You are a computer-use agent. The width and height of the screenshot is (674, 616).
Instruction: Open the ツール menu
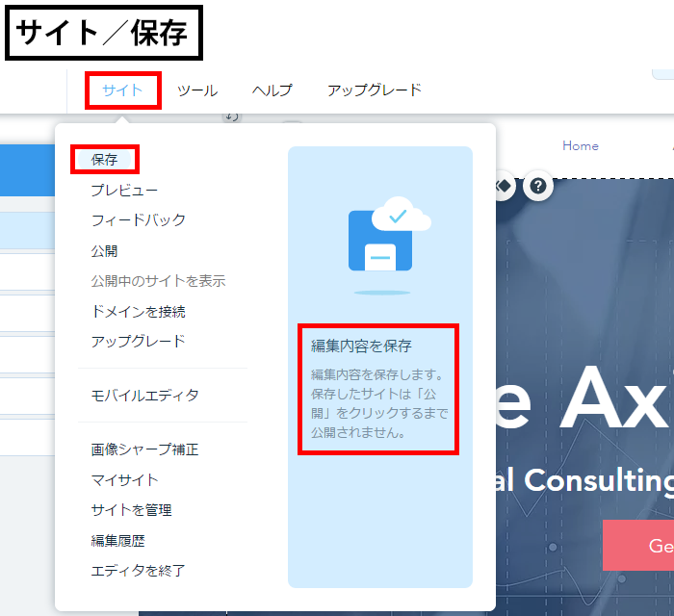pyautogui.click(x=197, y=90)
